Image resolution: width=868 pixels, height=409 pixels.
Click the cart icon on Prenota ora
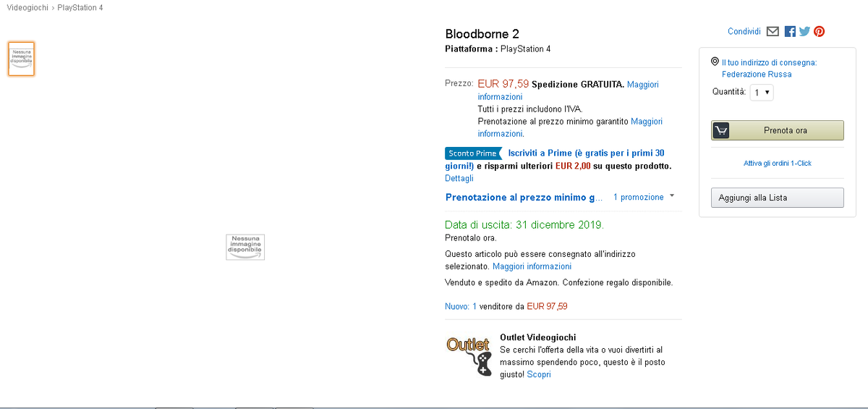720,130
